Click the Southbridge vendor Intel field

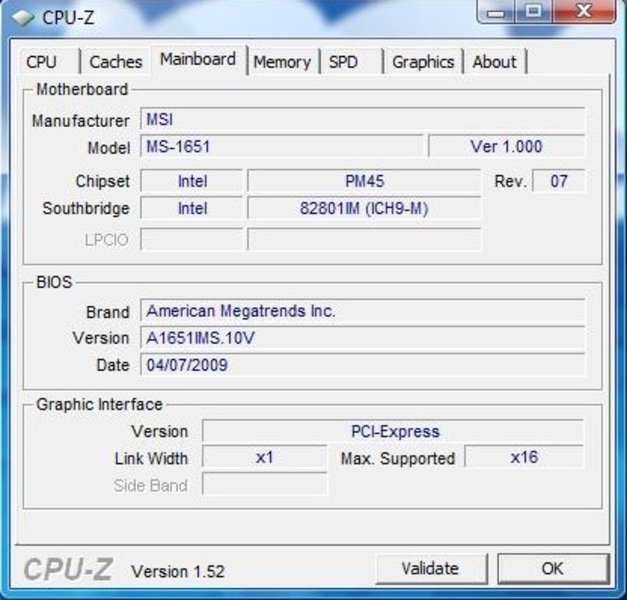click(192, 208)
